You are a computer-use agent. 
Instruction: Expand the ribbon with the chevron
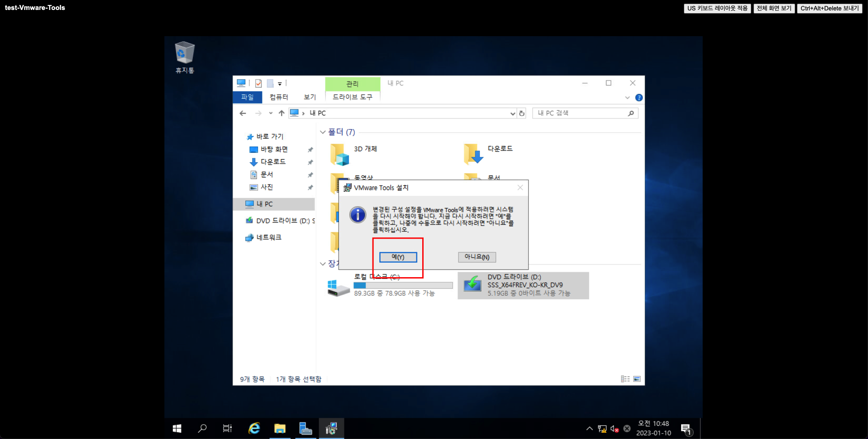pos(627,98)
